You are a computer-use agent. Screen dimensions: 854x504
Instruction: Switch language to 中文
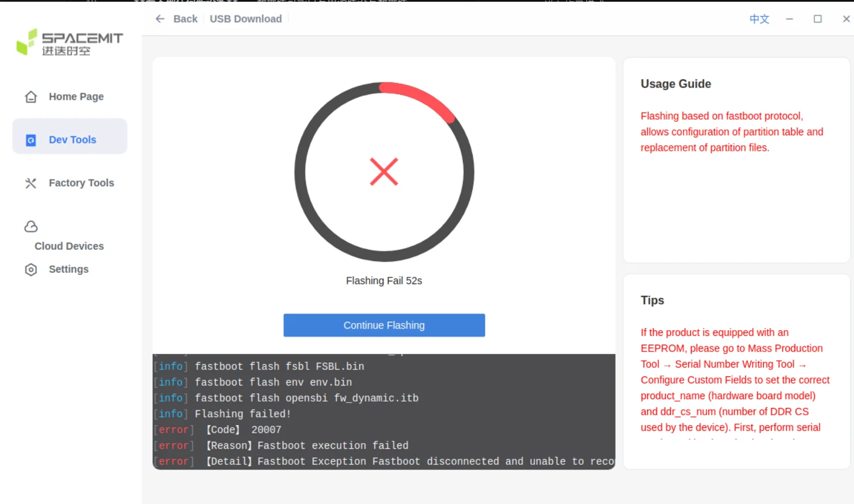[759, 19]
